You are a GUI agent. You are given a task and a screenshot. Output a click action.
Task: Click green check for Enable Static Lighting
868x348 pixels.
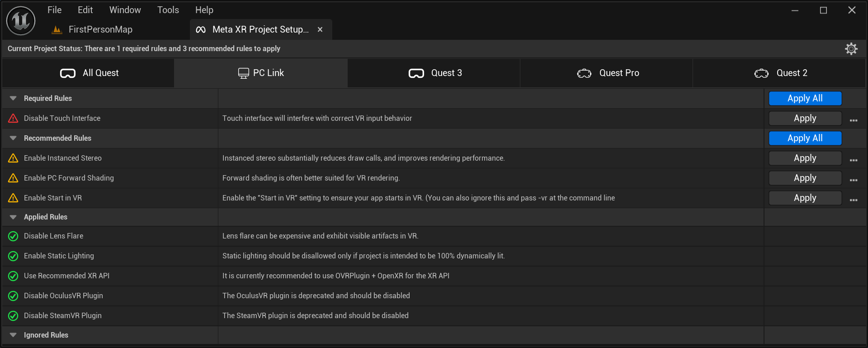point(13,256)
